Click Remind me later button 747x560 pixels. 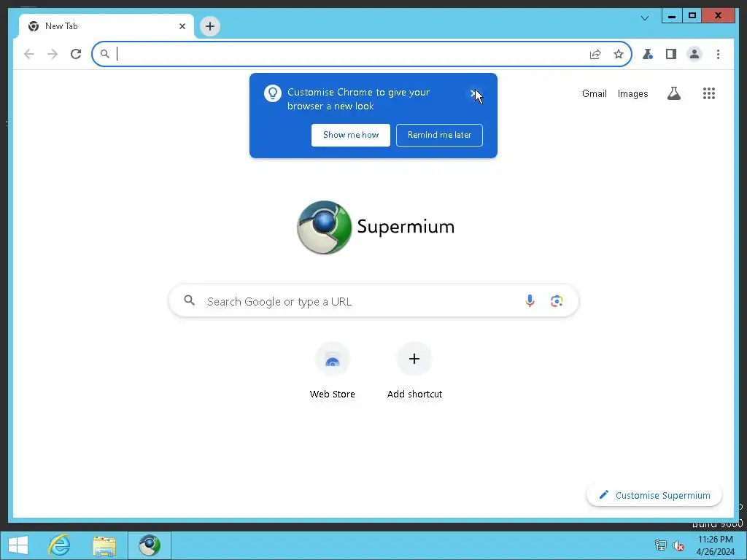(439, 135)
